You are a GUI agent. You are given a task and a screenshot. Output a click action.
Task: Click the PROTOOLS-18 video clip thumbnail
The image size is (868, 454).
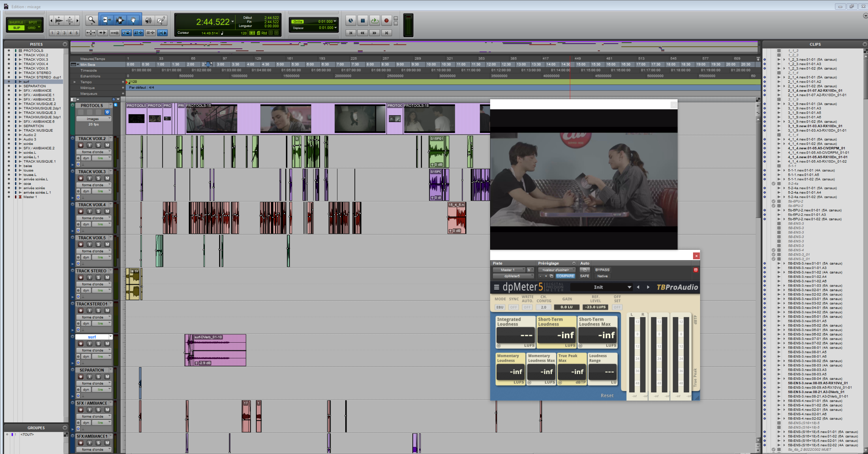pyautogui.click(x=429, y=119)
